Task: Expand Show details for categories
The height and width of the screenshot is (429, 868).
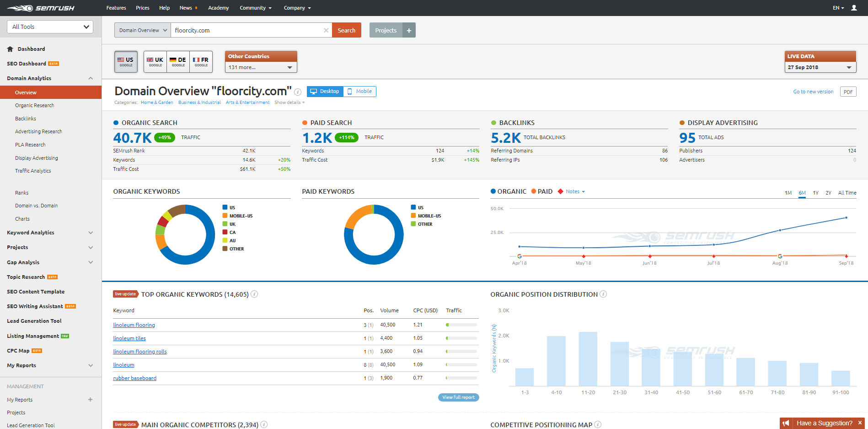Action: click(x=289, y=103)
